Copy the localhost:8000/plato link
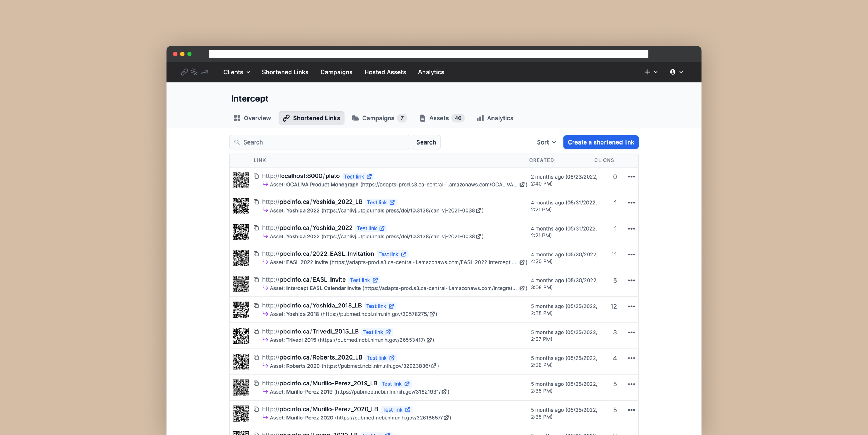This screenshot has height=435, width=868. click(x=256, y=176)
